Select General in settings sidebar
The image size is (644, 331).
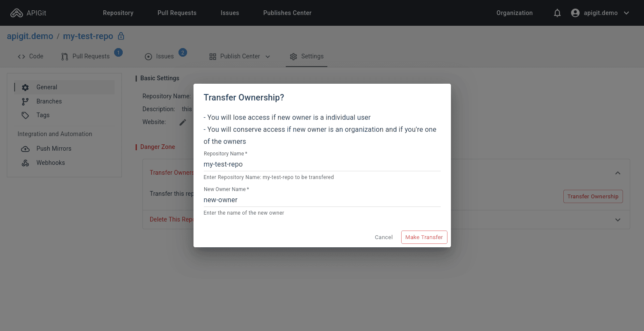click(64, 87)
